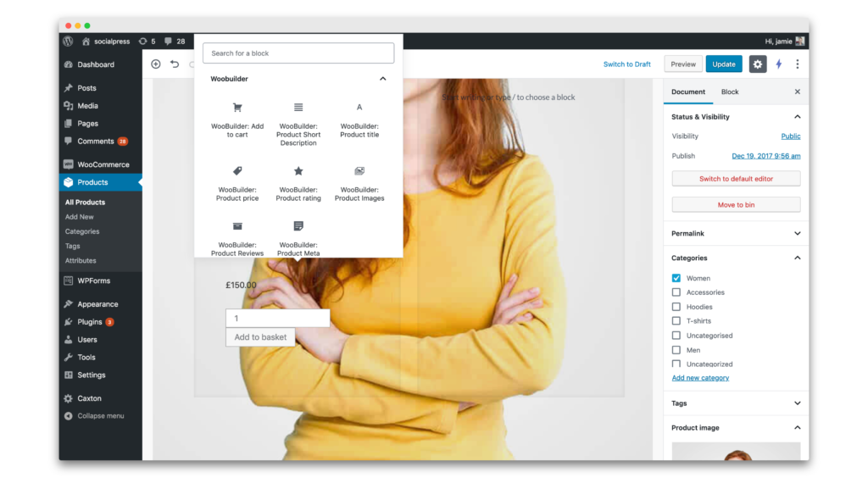Check the Uncategorised category
868x478 pixels.
(676, 336)
